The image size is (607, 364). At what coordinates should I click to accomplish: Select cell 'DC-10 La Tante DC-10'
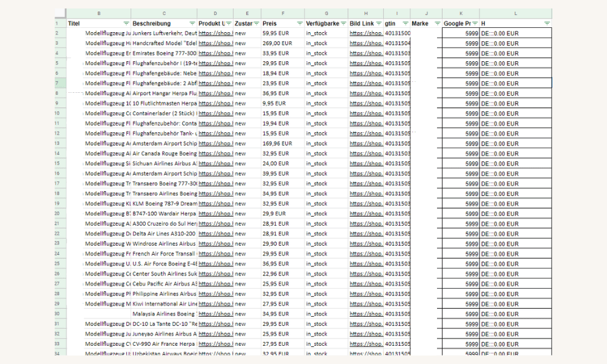(x=164, y=324)
